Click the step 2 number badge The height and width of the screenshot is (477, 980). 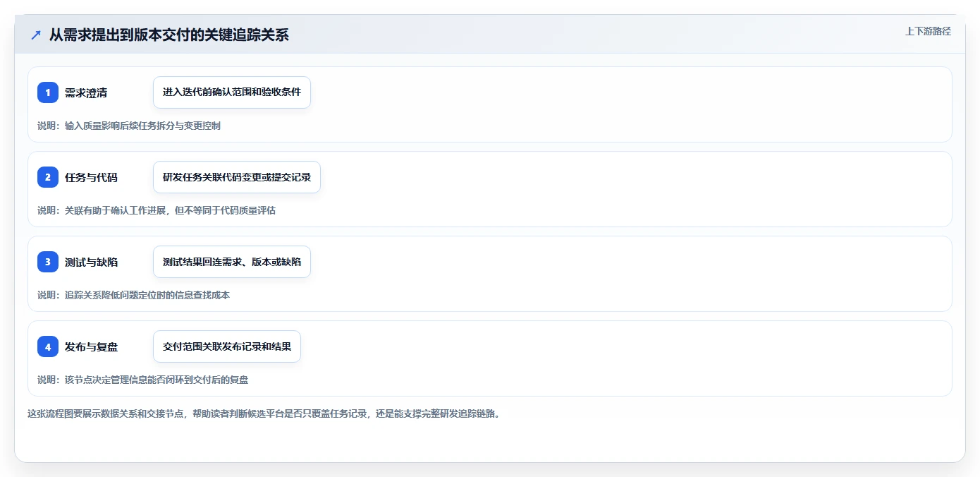[48, 177]
